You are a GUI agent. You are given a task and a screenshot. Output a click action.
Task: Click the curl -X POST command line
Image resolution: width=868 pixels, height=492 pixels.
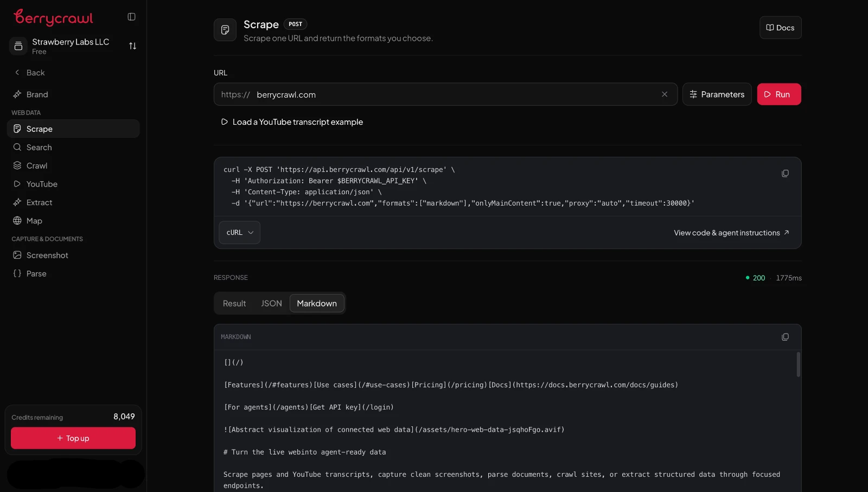tap(339, 170)
